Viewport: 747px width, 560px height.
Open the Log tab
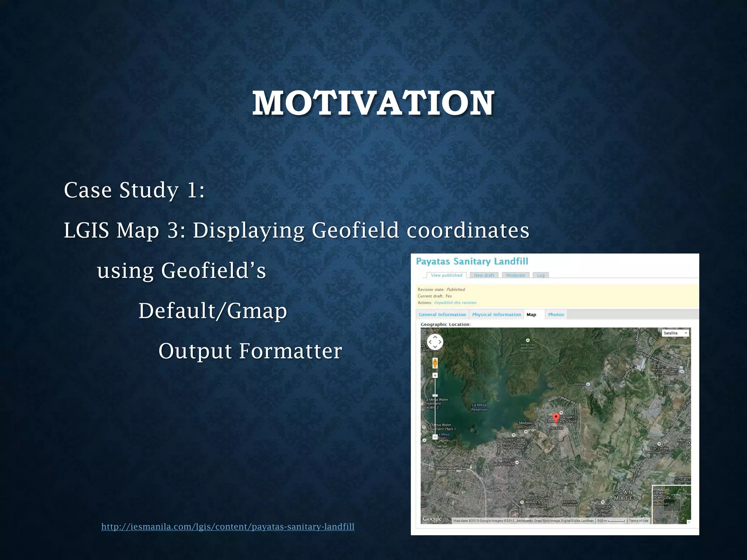pyautogui.click(x=541, y=275)
